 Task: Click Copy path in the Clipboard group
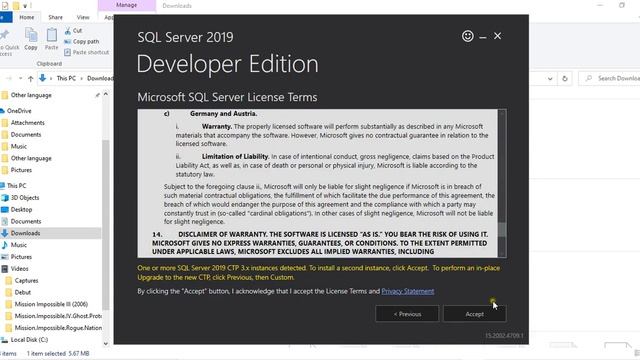click(82, 41)
